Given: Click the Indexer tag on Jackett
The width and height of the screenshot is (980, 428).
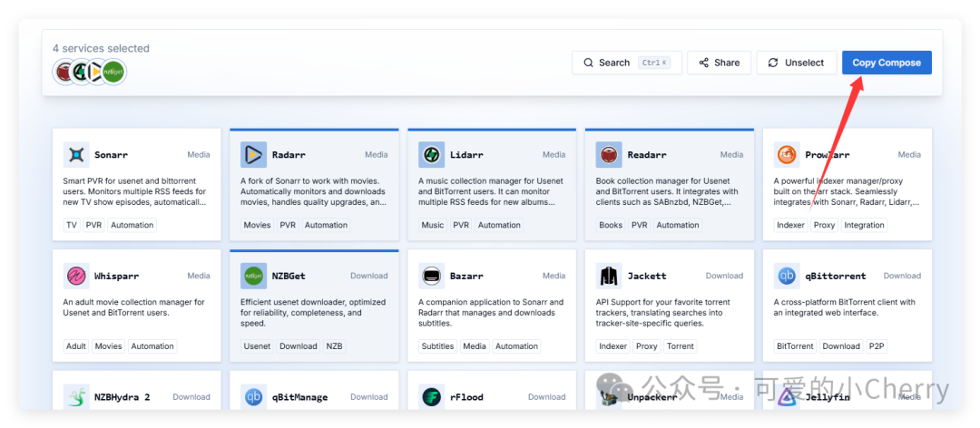Looking at the screenshot, I should click(613, 346).
